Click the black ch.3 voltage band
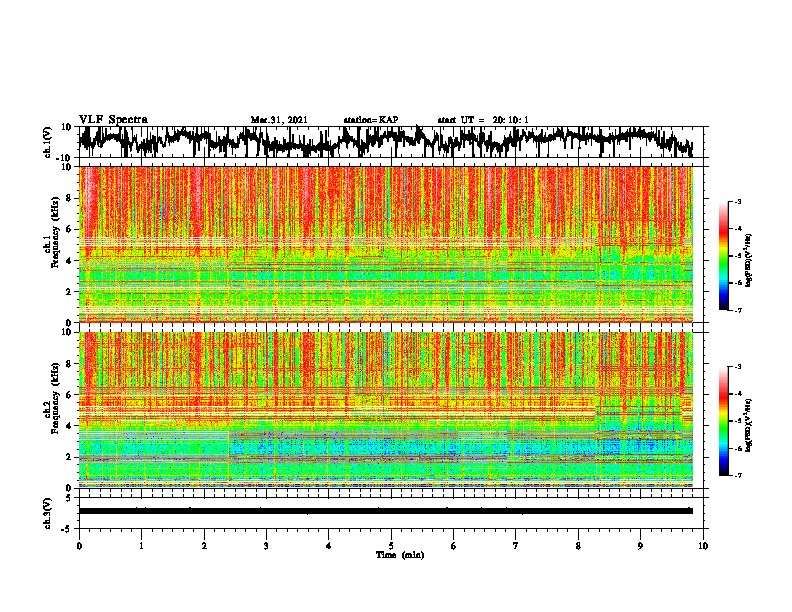792x612 pixels. (x=385, y=511)
